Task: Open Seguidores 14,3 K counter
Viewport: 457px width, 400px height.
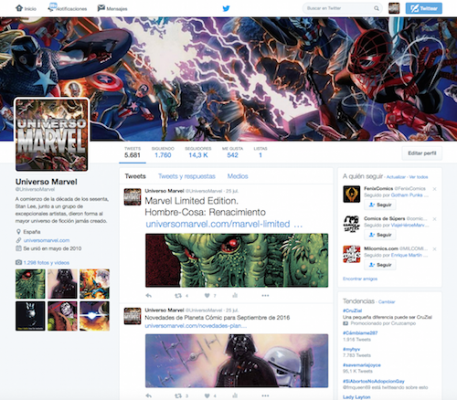Action: 198,152
